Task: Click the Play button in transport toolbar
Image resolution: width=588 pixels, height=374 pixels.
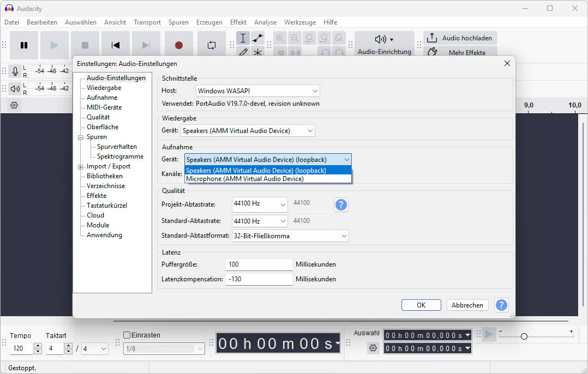Action: coord(55,45)
